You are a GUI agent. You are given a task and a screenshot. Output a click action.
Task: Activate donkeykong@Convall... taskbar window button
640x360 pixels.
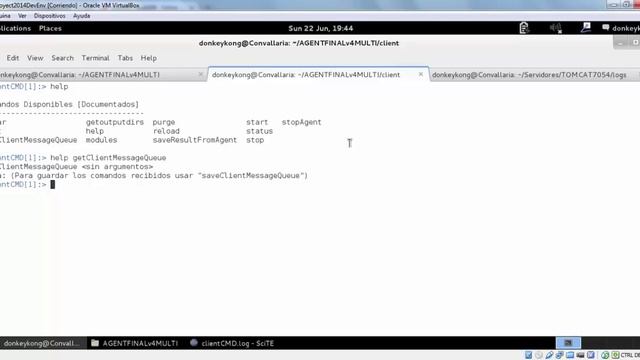pyautogui.click(x=43, y=343)
